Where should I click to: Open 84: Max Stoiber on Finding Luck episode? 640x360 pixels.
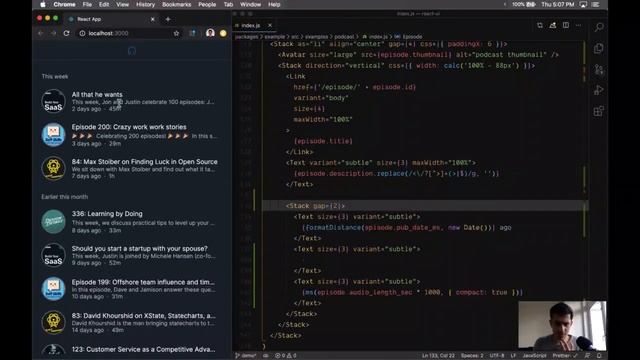144,162
